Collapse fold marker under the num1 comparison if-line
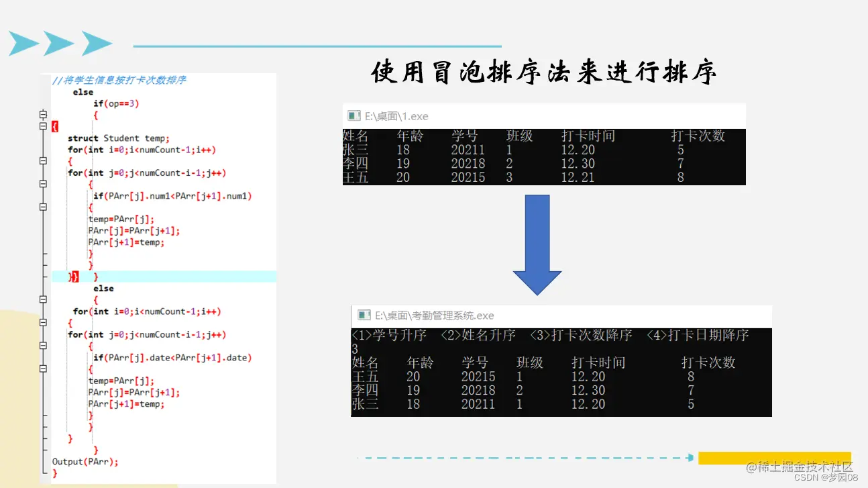 (43, 207)
